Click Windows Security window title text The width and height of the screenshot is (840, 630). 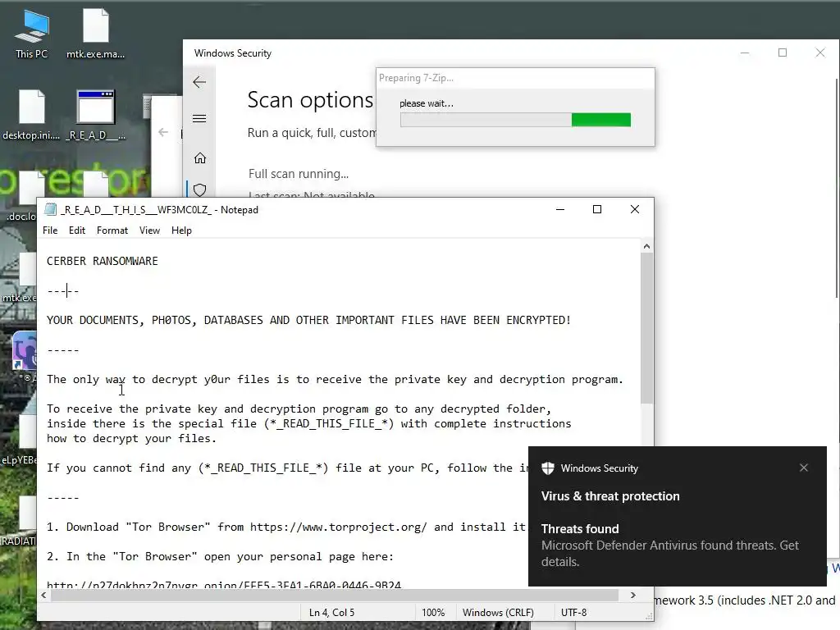point(232,53)
